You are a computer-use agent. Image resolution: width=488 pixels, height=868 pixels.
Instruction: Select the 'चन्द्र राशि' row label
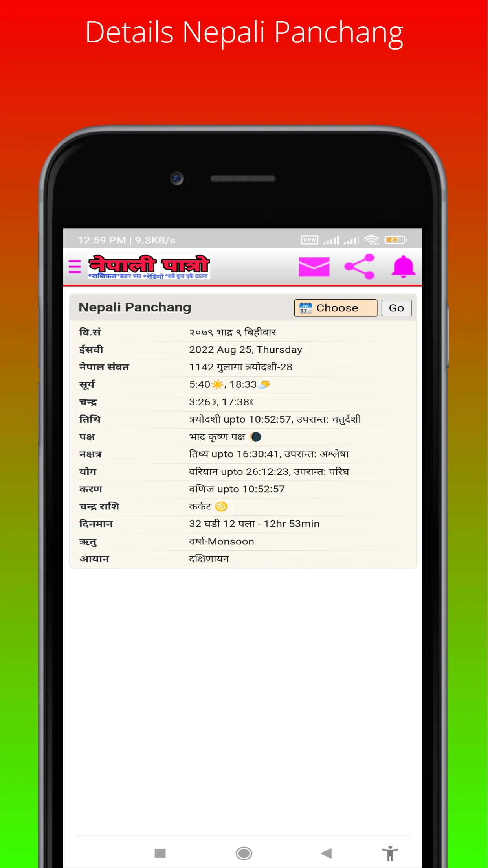[x=99, y=506]
